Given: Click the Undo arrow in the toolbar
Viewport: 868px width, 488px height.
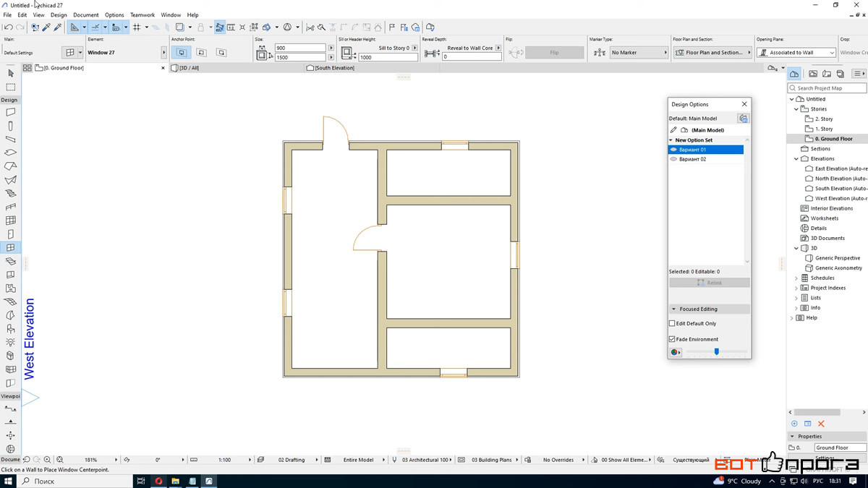Looking at the screenshot, I should pos(8,27).
